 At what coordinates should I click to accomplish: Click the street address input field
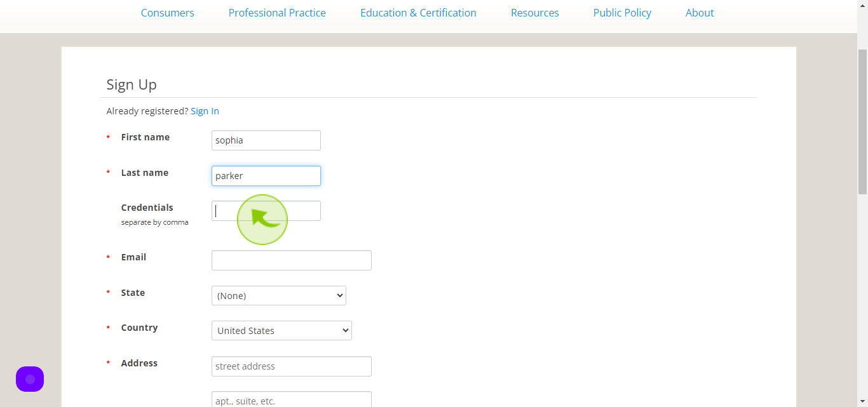[x=292, y=366]
